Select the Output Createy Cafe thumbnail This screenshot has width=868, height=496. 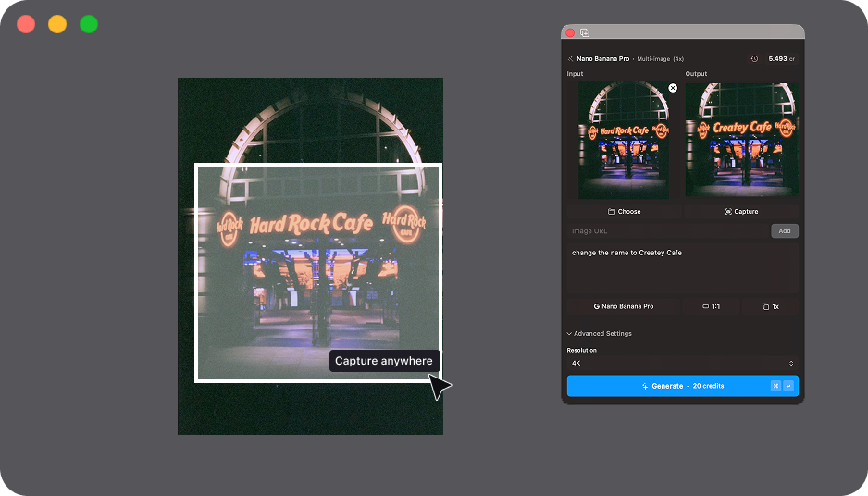point(741,139)
